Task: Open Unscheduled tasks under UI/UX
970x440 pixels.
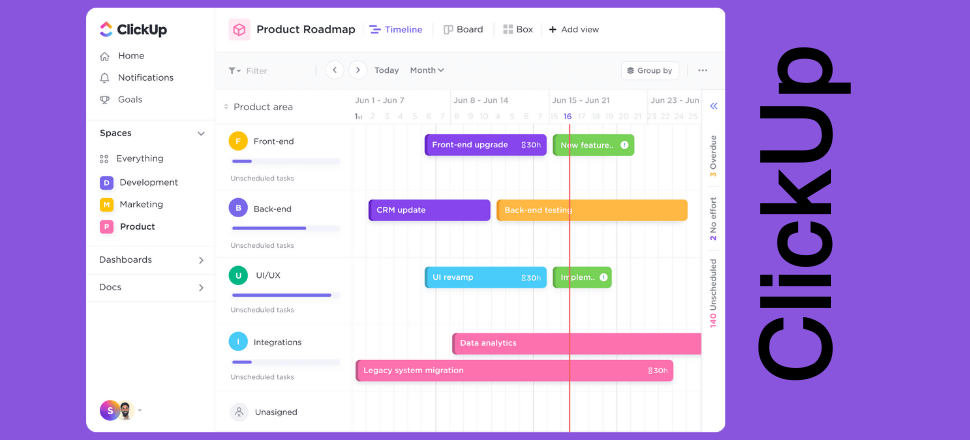Action: click(x=262, y=309)
